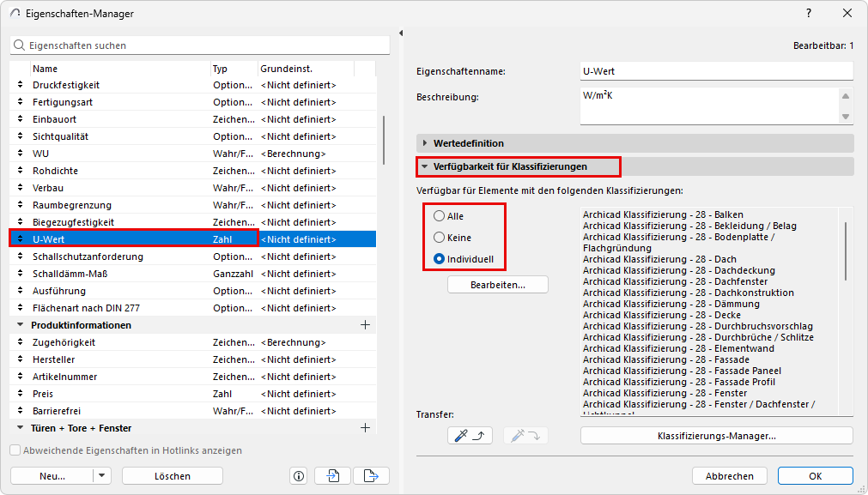Viewport: 868px width, 495px height.
Task: Pick up settings with eyedropper transfer icon
Action: pyautogui.click(x=470, y=436)
